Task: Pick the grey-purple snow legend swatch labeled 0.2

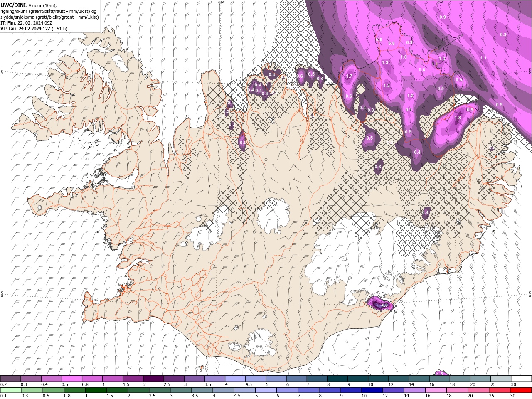Action: (x=10, y=379)
